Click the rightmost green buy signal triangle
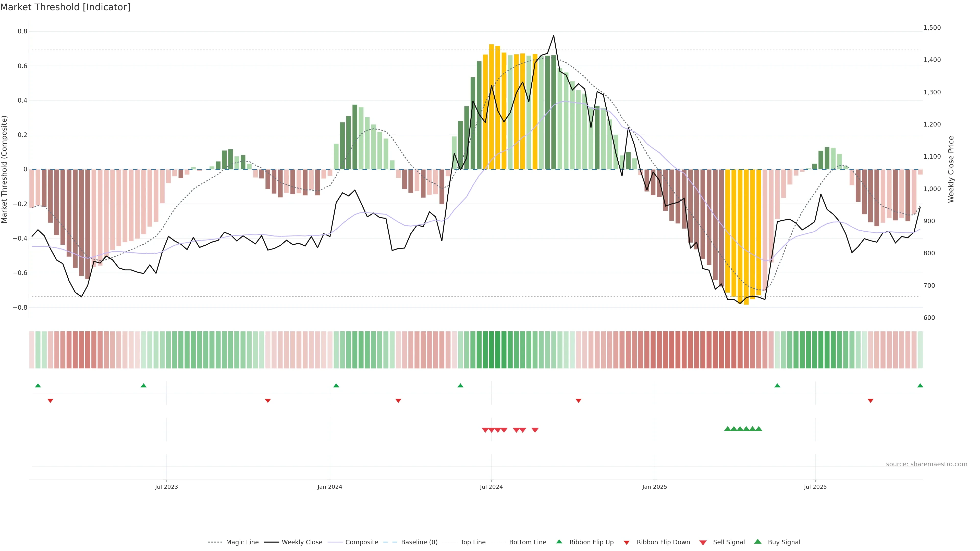Screen dimensions: 980x551 [x=758, y=429]
